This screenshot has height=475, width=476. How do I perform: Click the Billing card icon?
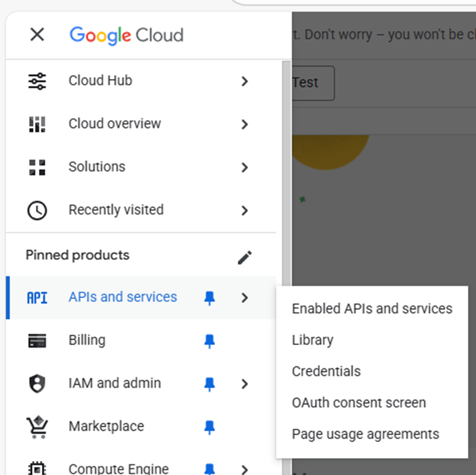pyautogui.click(x=37, y=341)
